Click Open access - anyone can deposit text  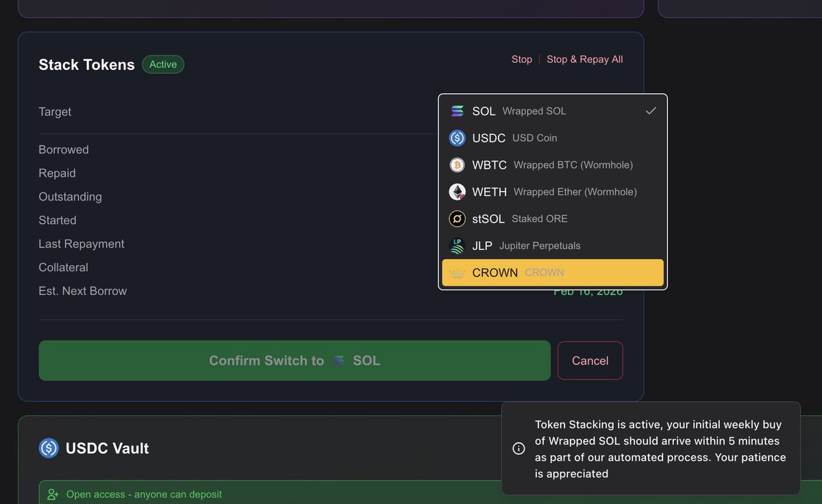coord(144,494)
